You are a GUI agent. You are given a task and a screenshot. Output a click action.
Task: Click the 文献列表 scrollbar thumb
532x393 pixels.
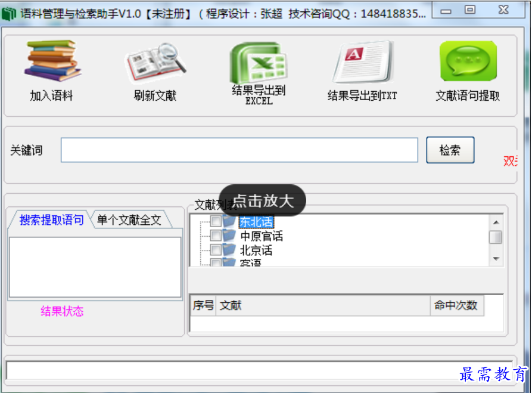pyautogui.click(x=496, y=237)
